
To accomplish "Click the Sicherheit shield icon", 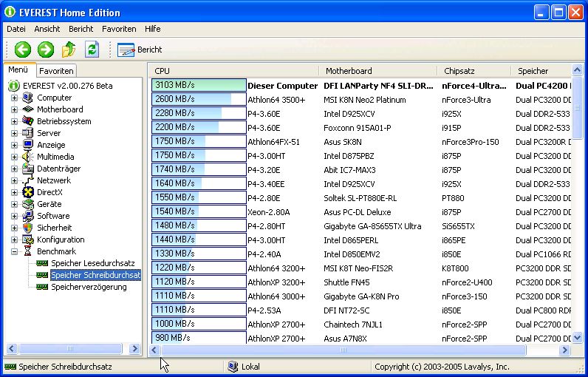I will (28, 228).
